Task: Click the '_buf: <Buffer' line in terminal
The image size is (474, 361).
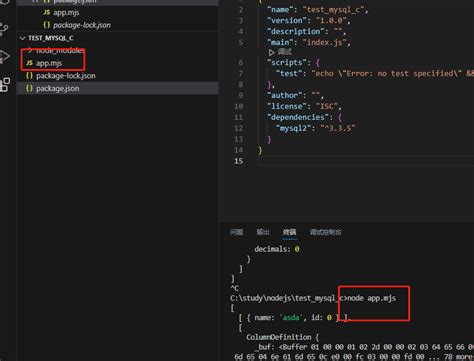Action: pyautogui.click(x=364, y=347)
